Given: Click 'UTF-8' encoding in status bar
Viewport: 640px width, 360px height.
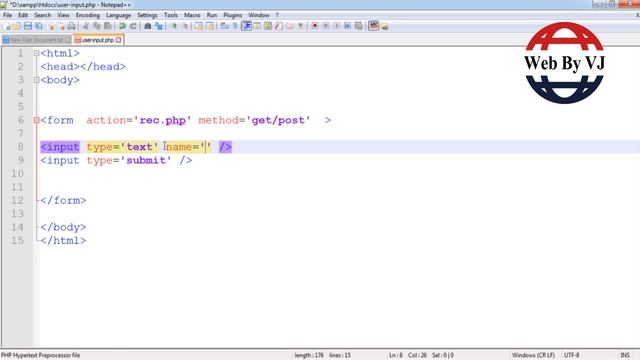Looking at the screenshot, I should pyautogui.click(x=572, y=355).
